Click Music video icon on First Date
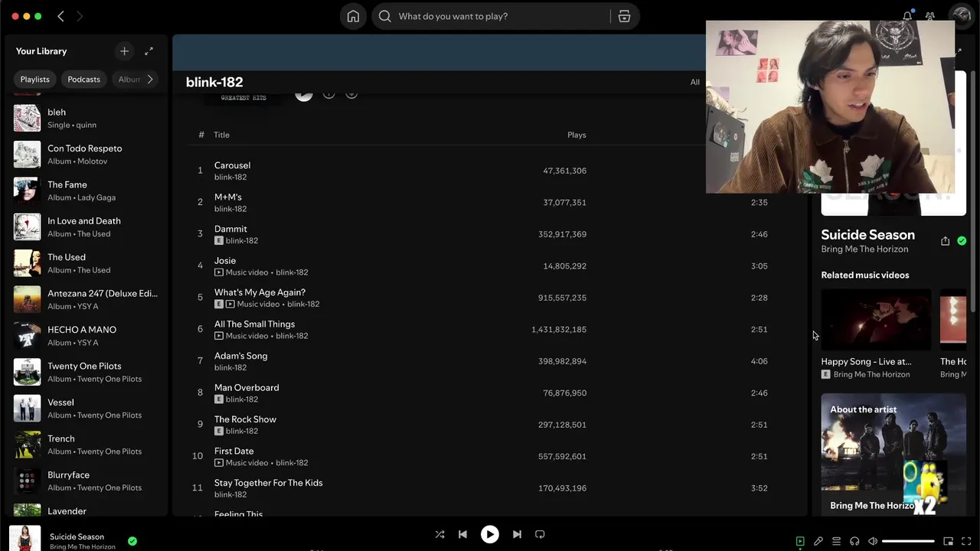 pos(219,463)
